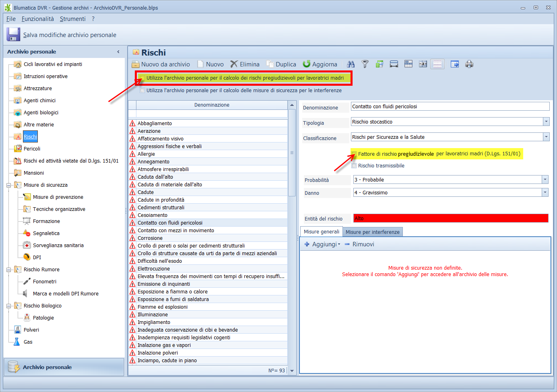Collapse the Rischio Biologico tree node

coord(8,306)
